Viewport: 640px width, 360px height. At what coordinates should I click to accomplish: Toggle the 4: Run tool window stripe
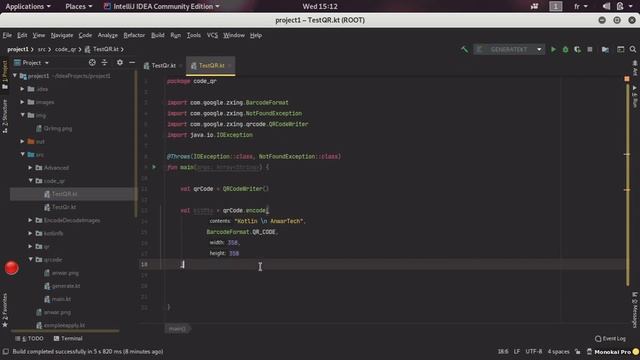[635, 96]
